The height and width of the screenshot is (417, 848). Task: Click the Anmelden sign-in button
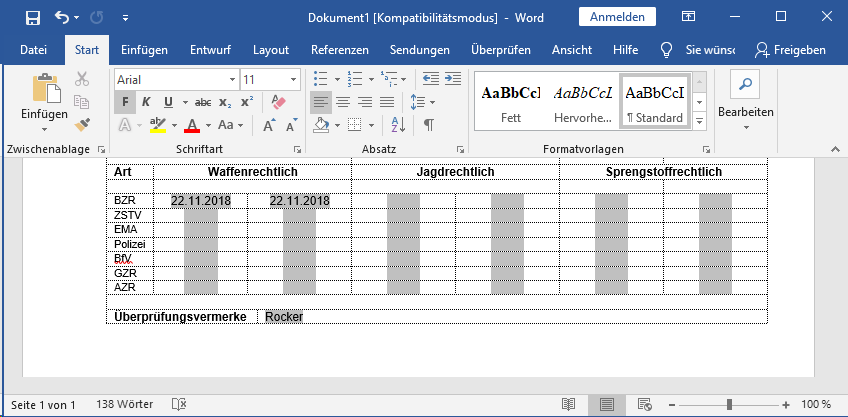point(617,17)
